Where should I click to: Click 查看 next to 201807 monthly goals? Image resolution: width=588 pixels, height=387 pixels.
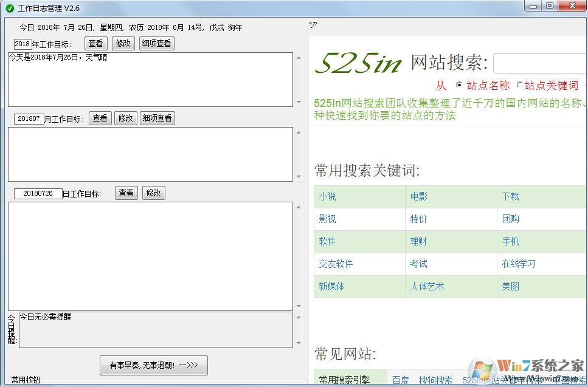point(100,118)
